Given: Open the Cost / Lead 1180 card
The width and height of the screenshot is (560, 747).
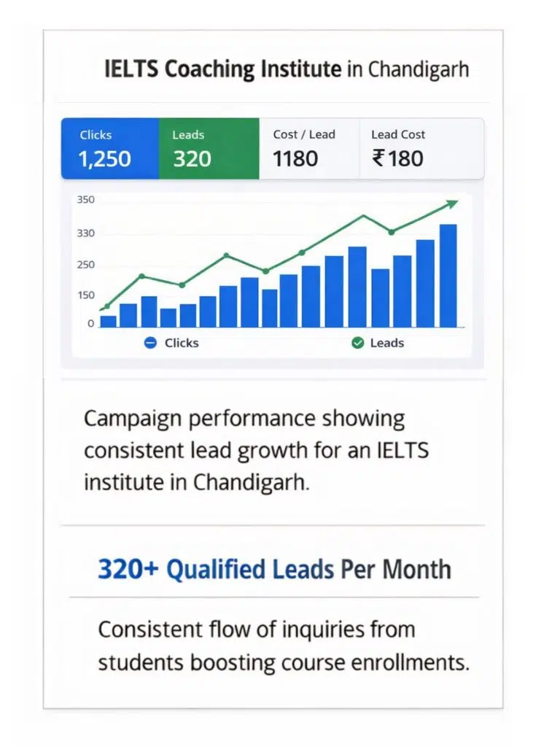Looking at the screenshot, I should pyautogui.click(x=309, y=149).
